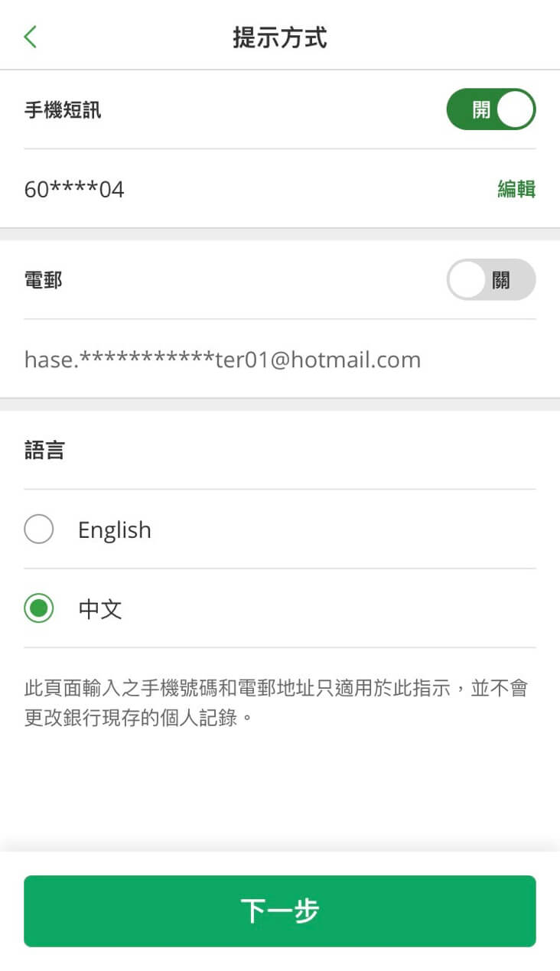Viewport: 560px width, 971px height.
Task: Choose the 中文 language text label
Action: (100, 609)
